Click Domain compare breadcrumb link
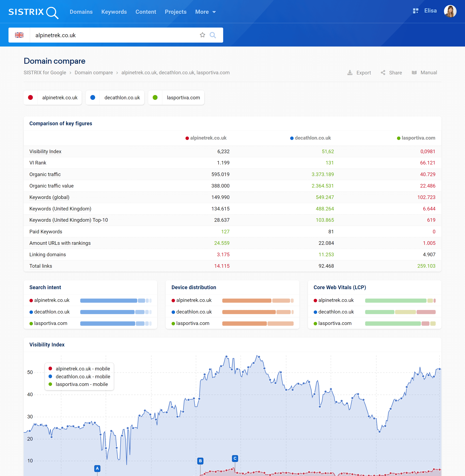The image size is (465, 476). click(94, 72)
